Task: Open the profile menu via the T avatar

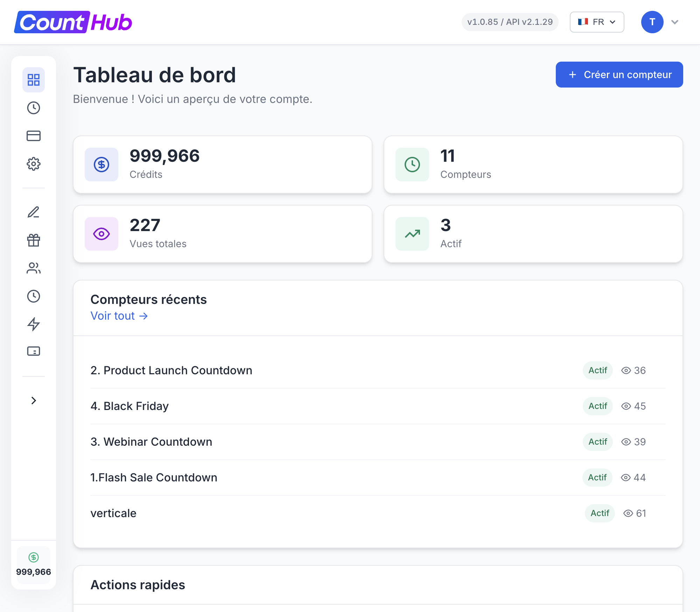Action: point(652,22)
